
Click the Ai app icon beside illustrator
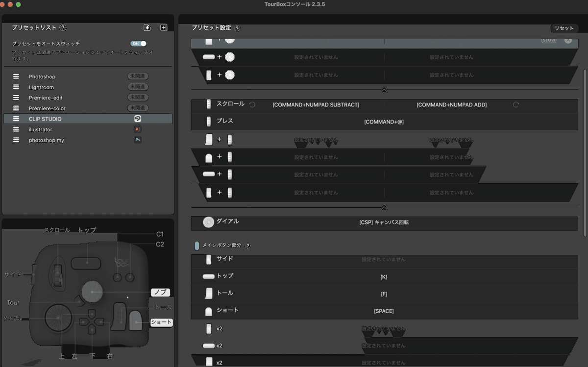click(x=138, y=129)
